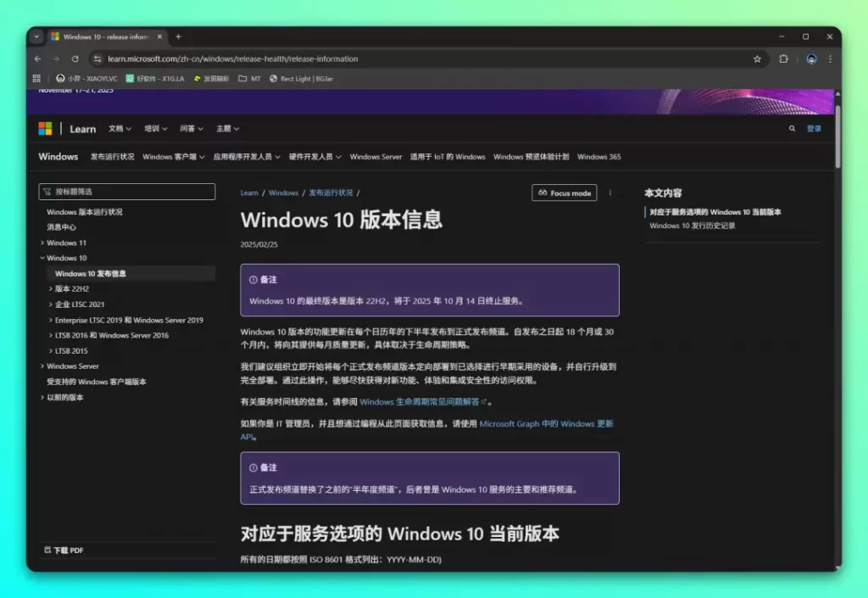Enable Focus mode for the article
The image size is (868, 598).
point(564,193)
